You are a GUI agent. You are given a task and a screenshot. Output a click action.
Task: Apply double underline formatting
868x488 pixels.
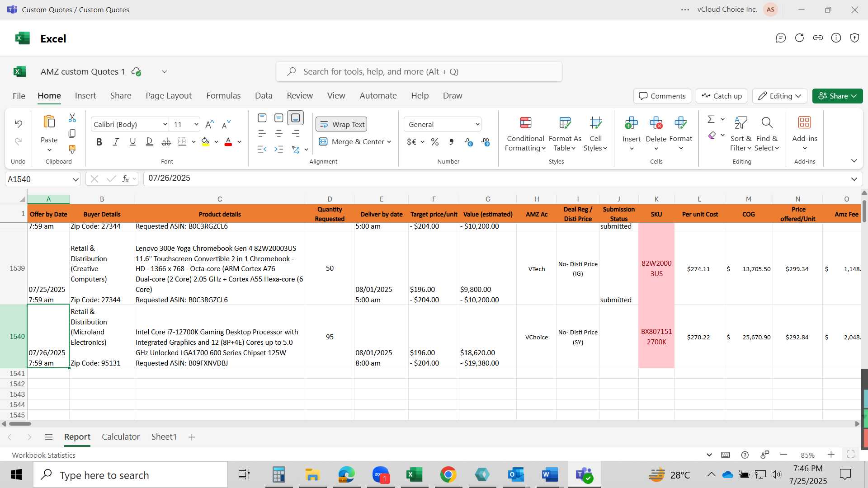150,142
